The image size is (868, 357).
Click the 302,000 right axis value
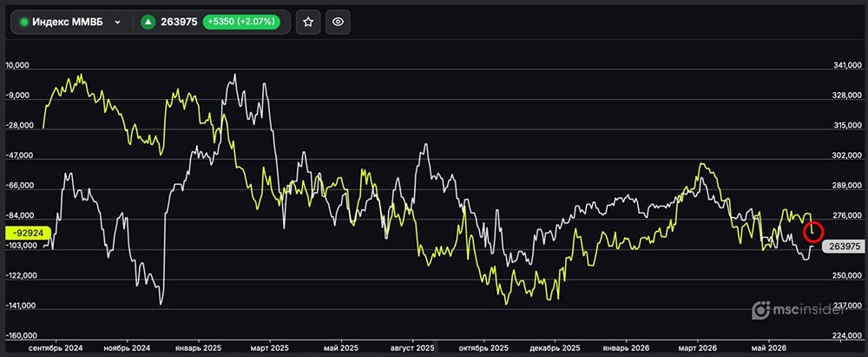[x=846, y=155]
